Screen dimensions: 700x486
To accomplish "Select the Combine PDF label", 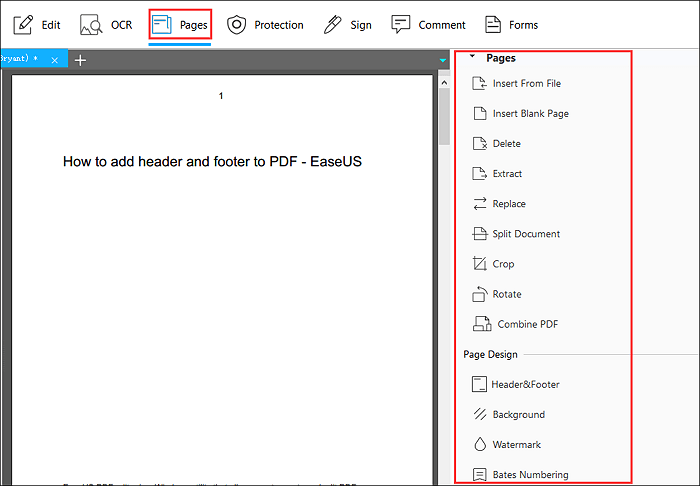I will [528, 324].
